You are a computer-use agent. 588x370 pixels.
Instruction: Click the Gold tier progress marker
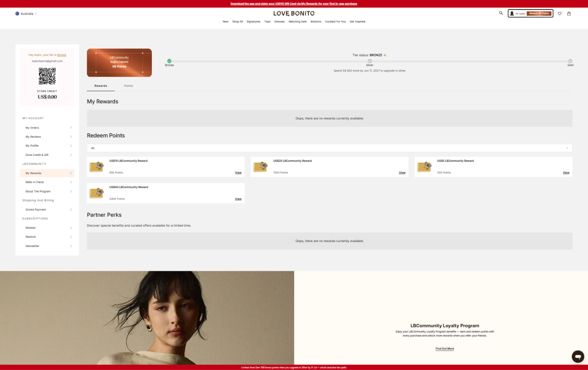coord(570,61)
